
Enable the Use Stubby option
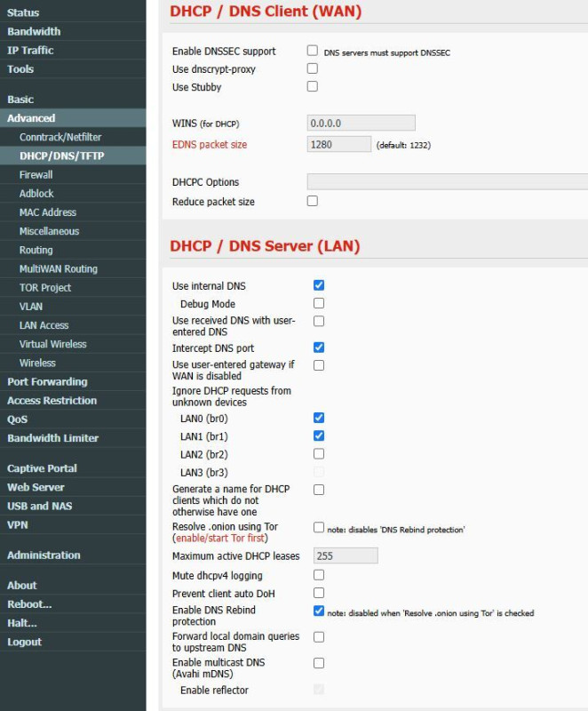(x=312, y=86)
